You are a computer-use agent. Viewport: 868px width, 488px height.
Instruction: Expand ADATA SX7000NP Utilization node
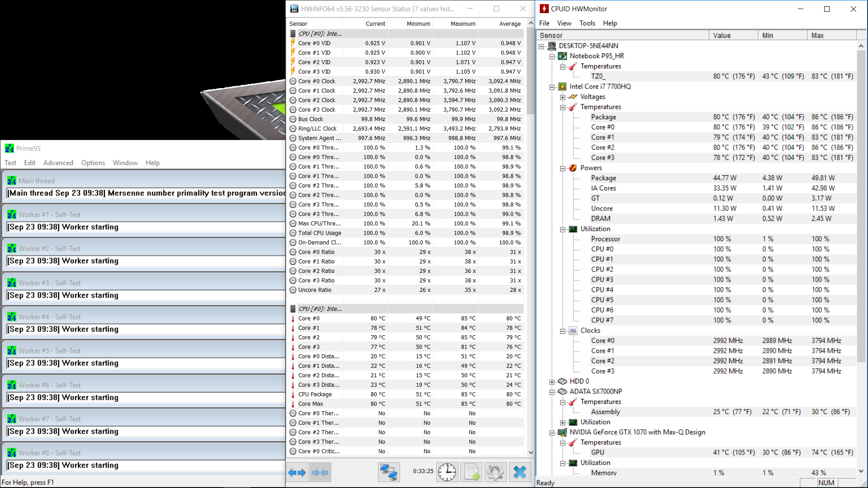tap(563, 422)
